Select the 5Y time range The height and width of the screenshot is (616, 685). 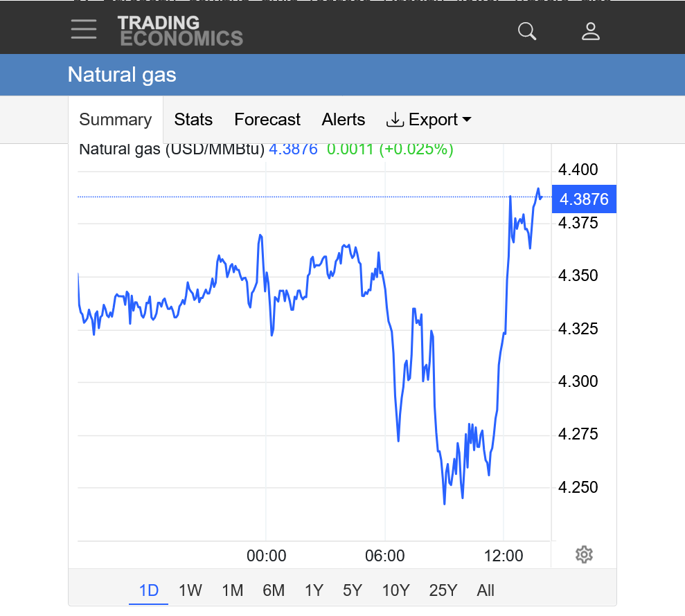(353, 590)
